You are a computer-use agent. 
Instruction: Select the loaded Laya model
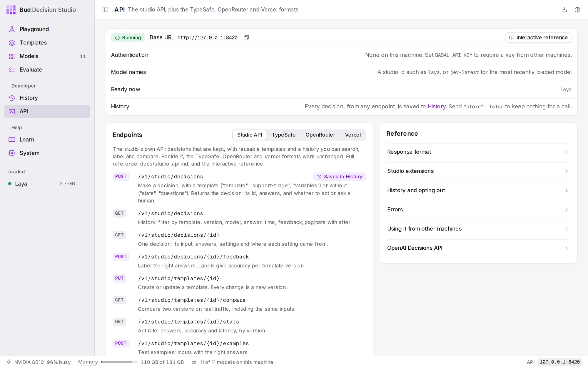pyautogui.click(x=42, y=184)
